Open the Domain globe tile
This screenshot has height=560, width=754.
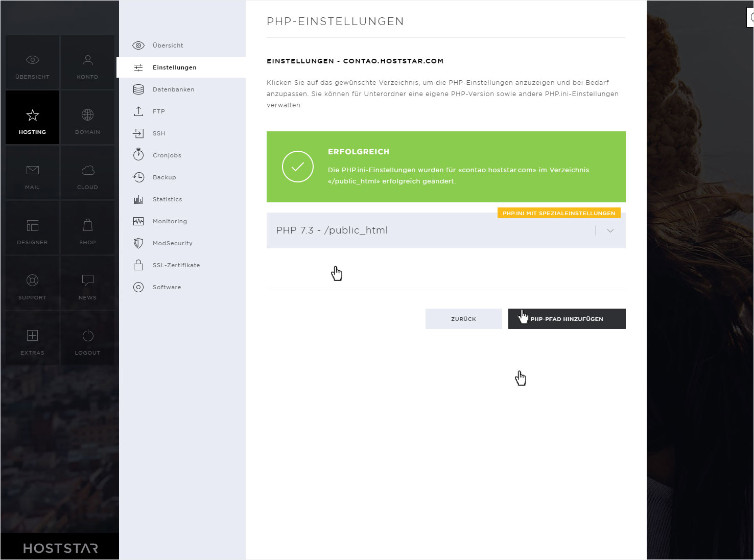(x=88, y=118)
